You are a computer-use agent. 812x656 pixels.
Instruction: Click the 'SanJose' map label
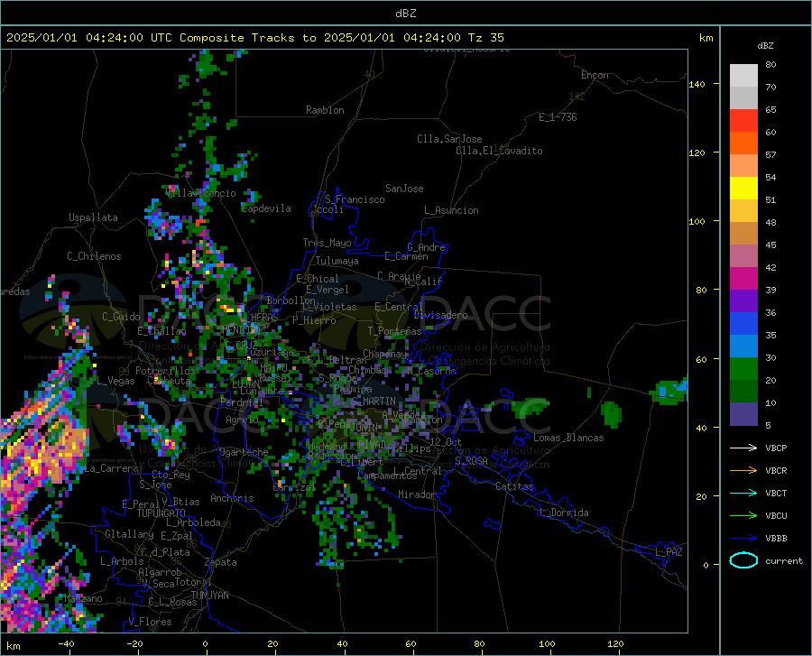coord(404,189)
